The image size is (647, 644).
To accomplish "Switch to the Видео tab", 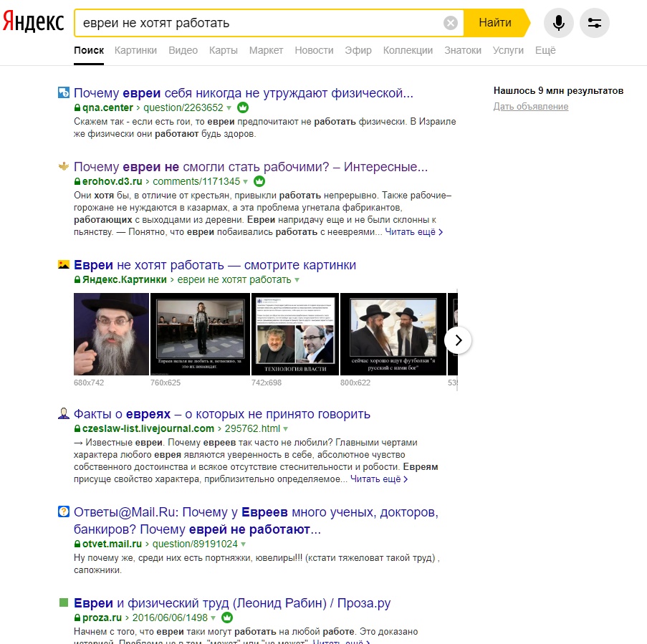I will (x=183, y=50).
